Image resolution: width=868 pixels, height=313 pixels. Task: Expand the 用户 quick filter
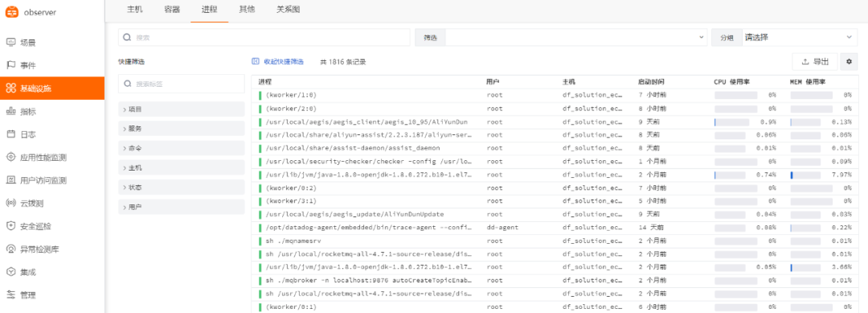[182, 207]
